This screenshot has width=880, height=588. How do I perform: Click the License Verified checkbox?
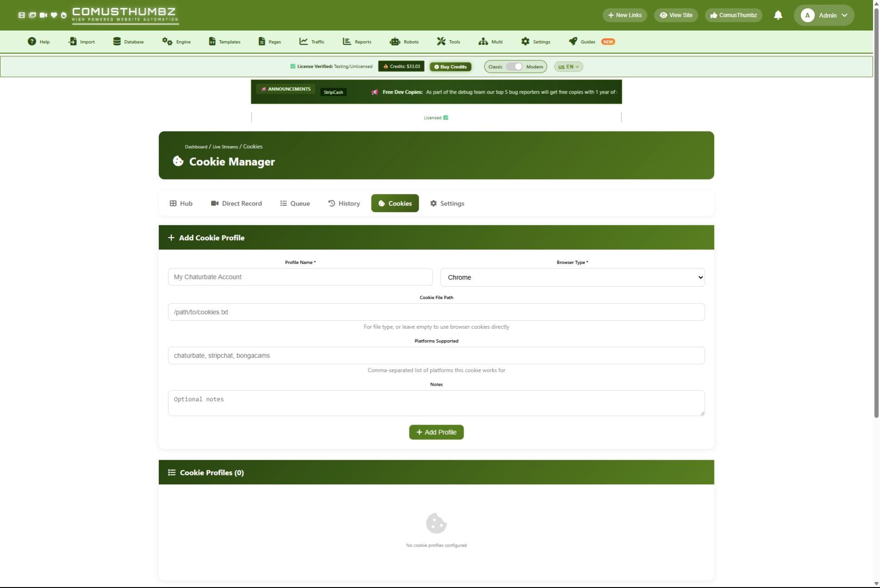point(293,66)
